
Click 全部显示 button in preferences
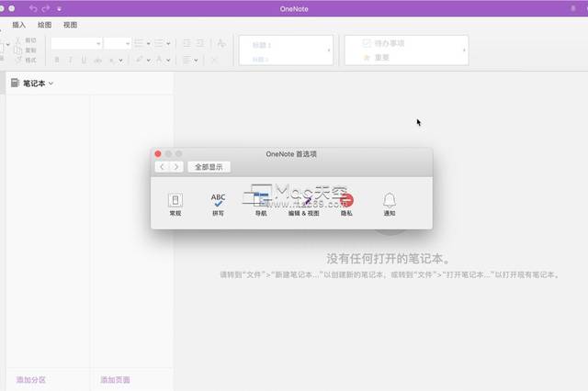point(209,167)
